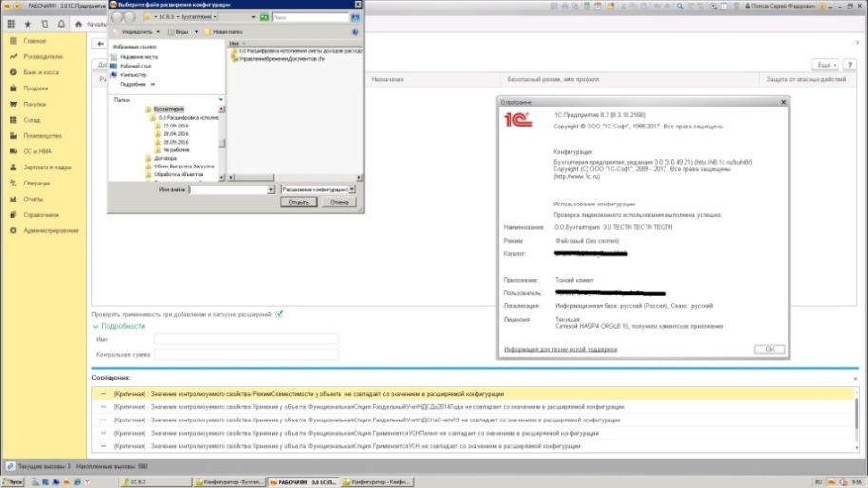Select Компьютер favorite link

coord(129,74)
